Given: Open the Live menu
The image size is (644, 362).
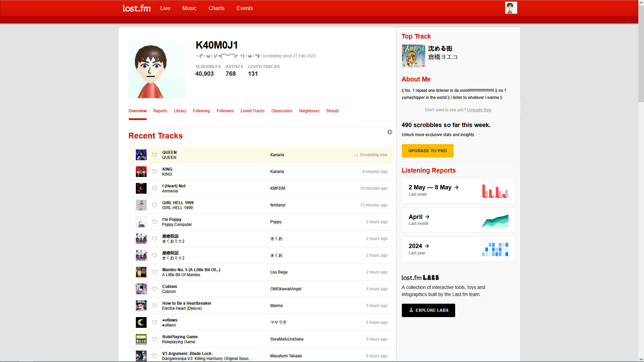Looking at the screenshot, I should [x=165, y=8].
